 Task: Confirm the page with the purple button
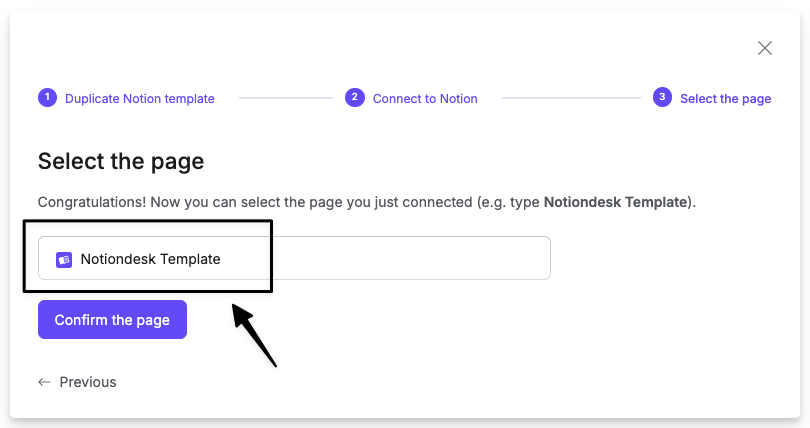coord(112,320)
